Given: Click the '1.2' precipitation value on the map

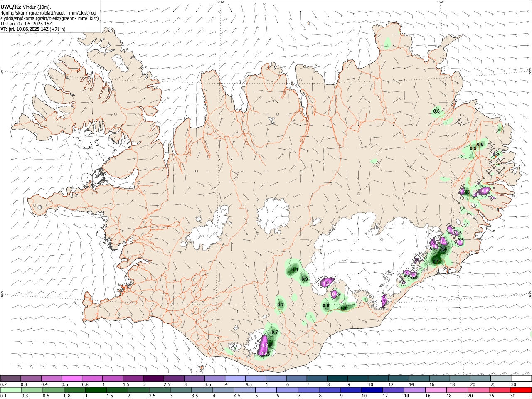Looking at the screenshot, I should (x=344, y=308).
